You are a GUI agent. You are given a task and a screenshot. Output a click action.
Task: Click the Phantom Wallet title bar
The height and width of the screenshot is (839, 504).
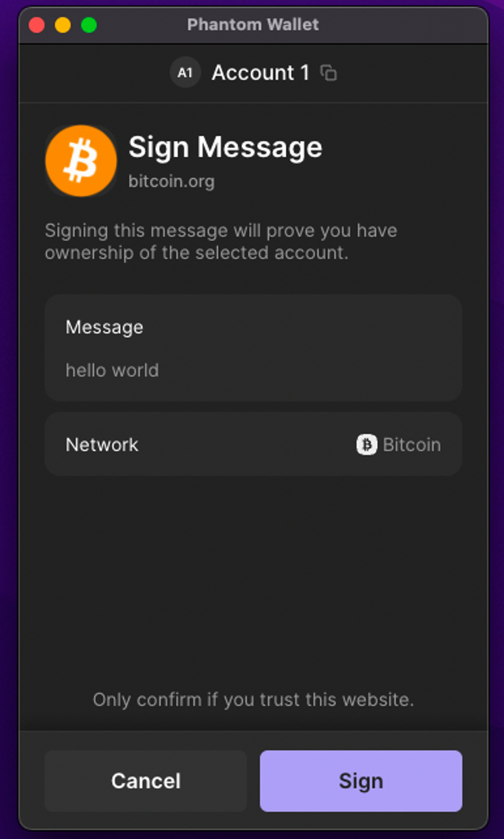(x=253, y=24)
